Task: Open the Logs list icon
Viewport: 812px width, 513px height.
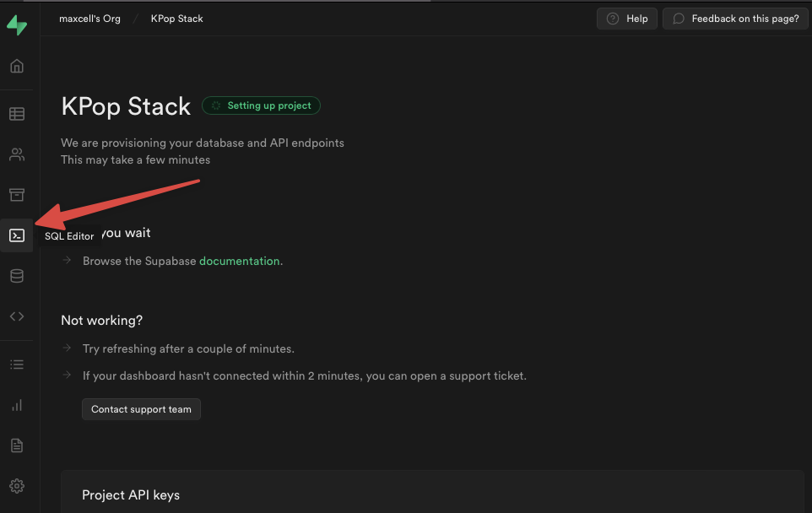Action: pos(17,364)
